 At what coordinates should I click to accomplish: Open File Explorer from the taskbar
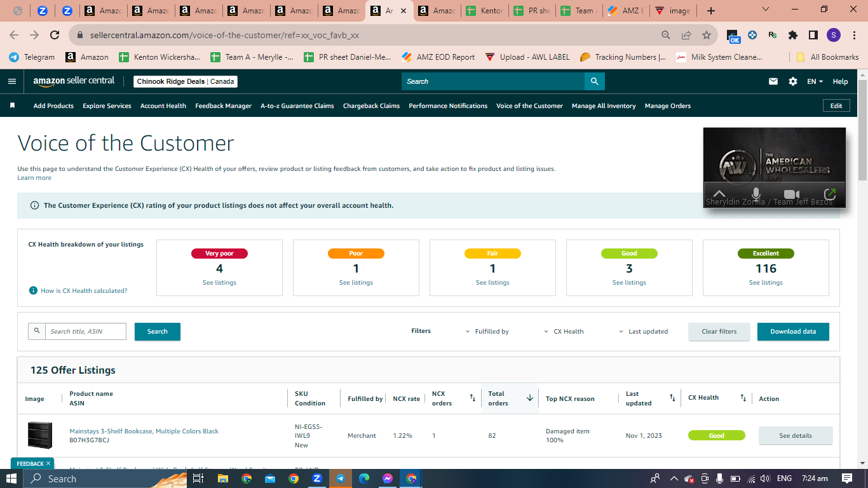[x=222, y=478]
